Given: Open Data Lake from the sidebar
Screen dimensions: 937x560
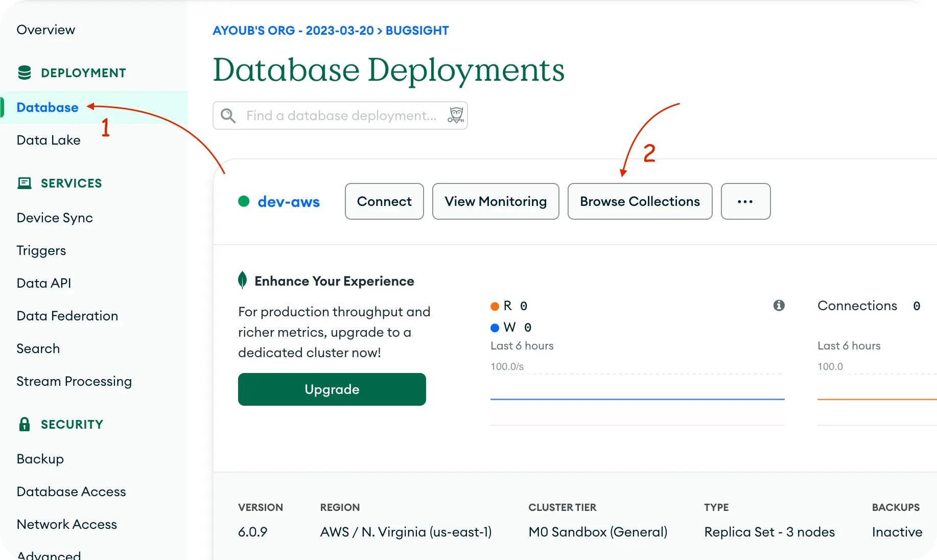Looking at the screenshot, I should (49, 140).
